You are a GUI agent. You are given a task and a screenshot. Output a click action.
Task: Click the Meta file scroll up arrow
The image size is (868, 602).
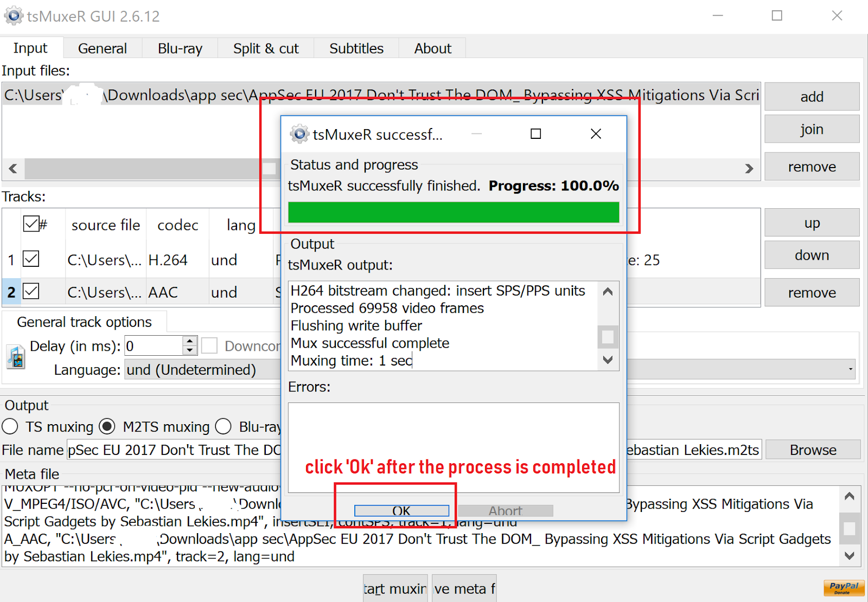coord(850,496)
